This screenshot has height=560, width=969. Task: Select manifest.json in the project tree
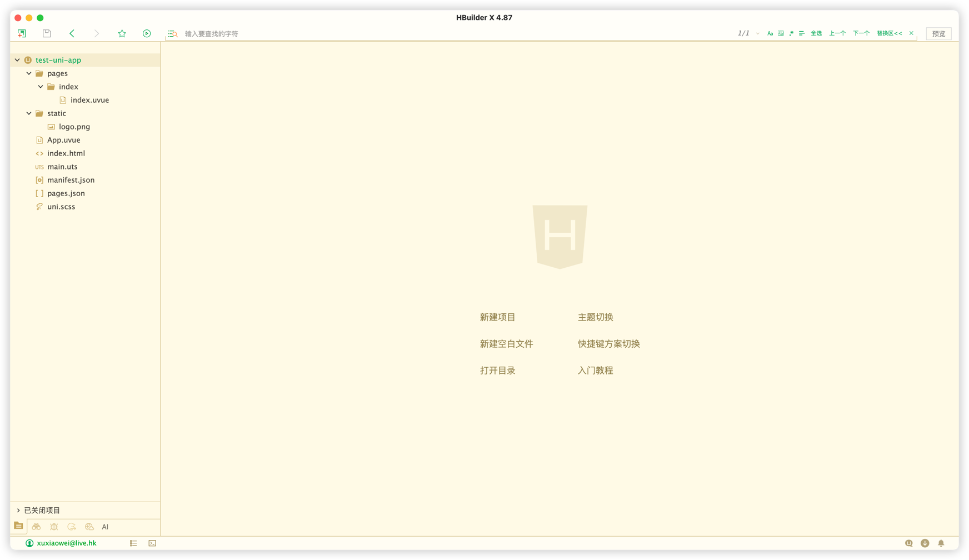click(x=71, y=180)
